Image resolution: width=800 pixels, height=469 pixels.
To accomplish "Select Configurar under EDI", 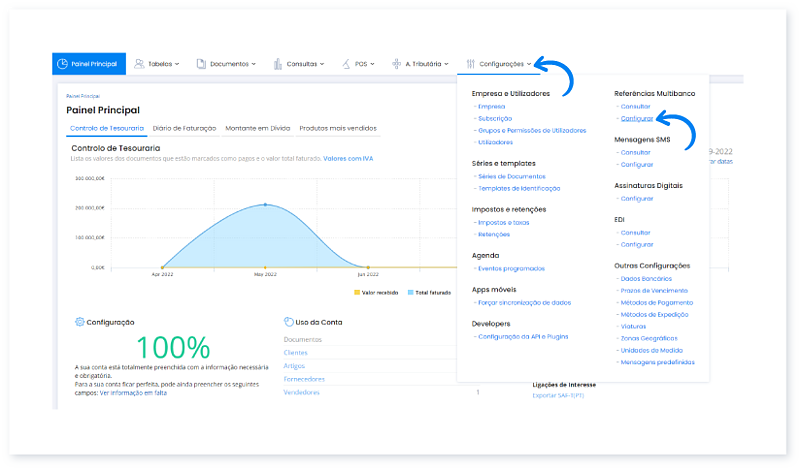I will click(637, 245).
